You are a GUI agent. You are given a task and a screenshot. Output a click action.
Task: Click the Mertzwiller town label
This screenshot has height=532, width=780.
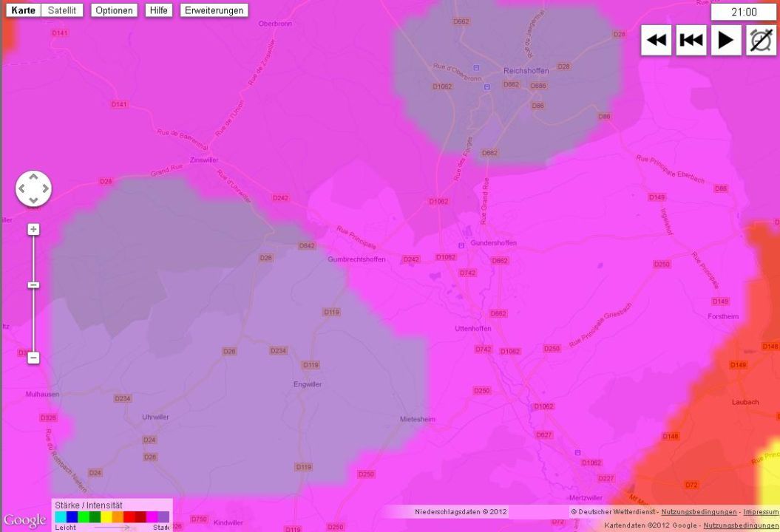(x=586, y=497)
